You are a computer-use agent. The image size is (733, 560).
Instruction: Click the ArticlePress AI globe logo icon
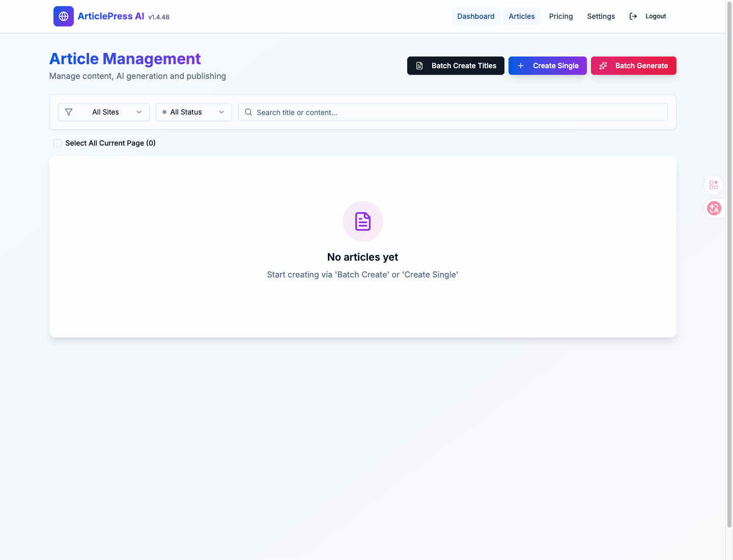pyautogui.click(x=63, y=16)
